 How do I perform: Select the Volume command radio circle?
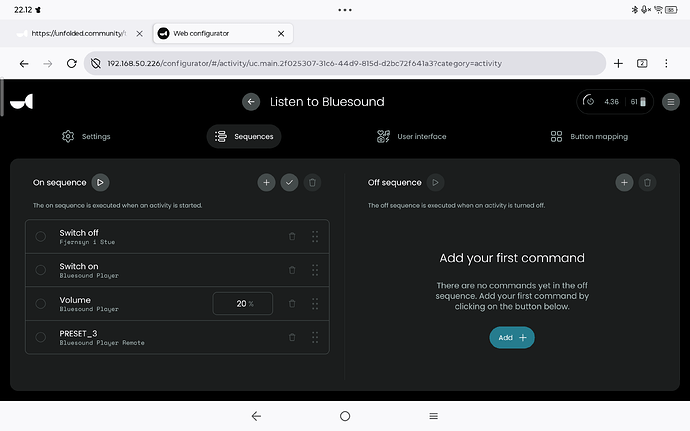40,304
